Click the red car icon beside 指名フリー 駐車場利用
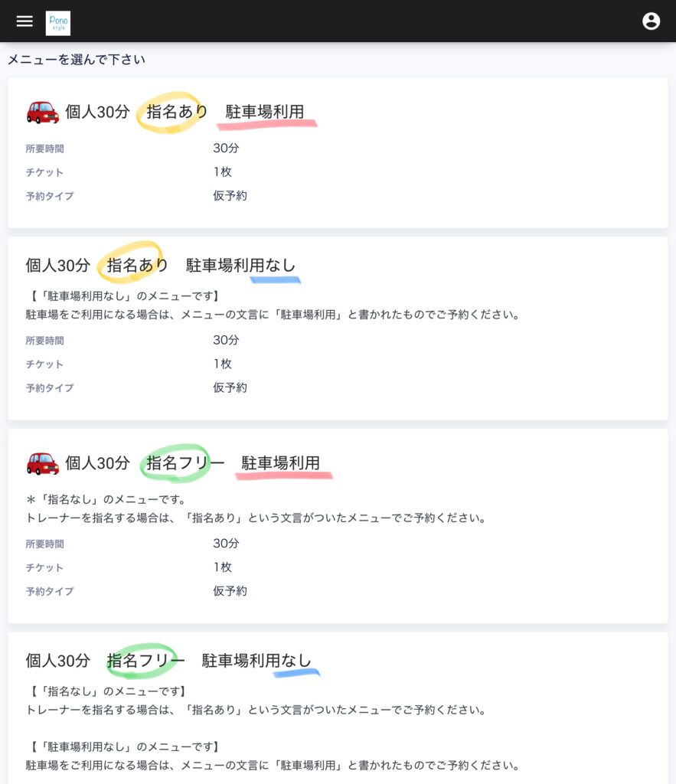676x784 pixels. pyautogui.click(x=43, y=462)
